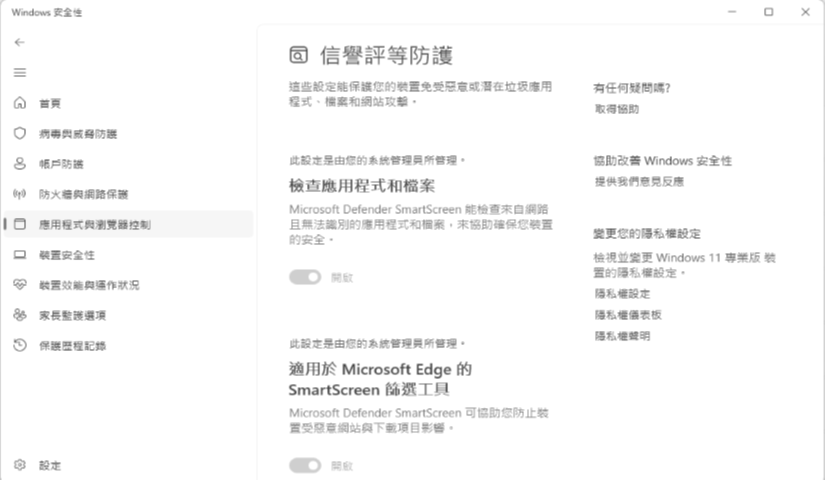This screenshot has width=825, height=480.
Task: Open the history clock icon for 保護歷程記錄
Action: (x=19, y=345)
